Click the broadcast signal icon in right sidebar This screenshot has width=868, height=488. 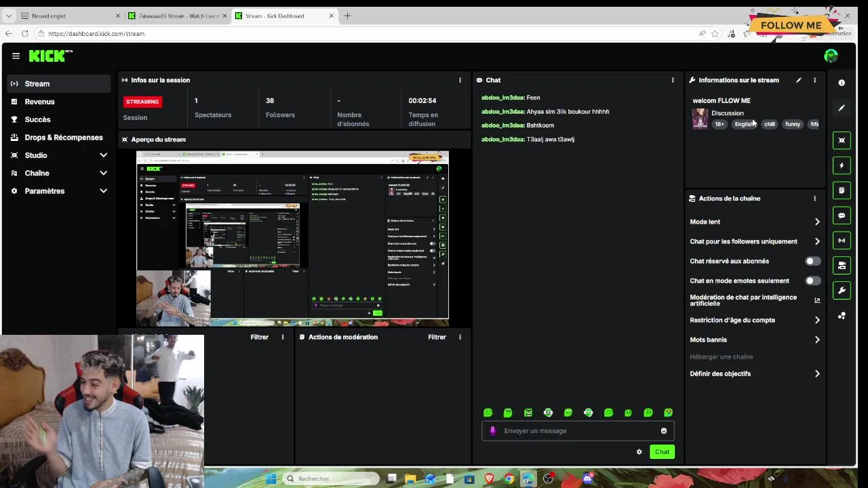[x=842, y=241]
